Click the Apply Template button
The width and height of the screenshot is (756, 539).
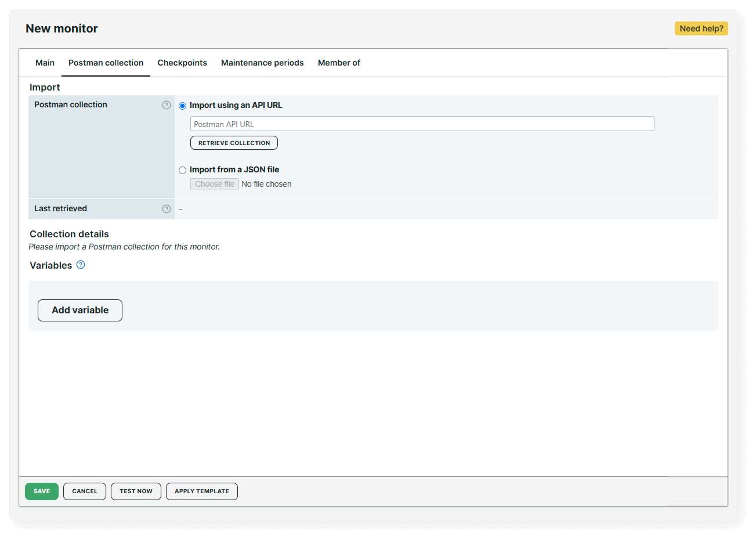tap(201, 491)
